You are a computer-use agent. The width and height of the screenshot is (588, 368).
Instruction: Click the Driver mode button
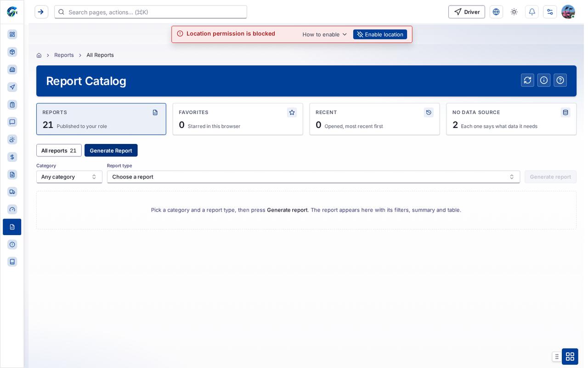tap(467, 12)
